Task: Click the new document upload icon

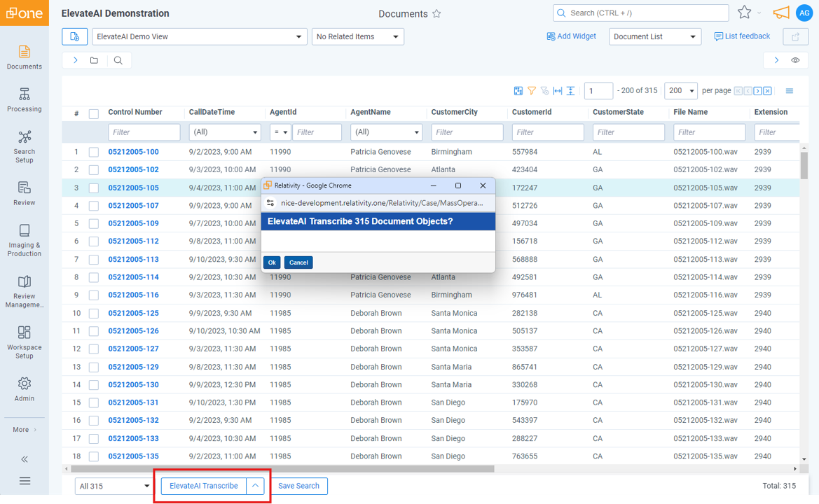Action: (x=75, y=36)
